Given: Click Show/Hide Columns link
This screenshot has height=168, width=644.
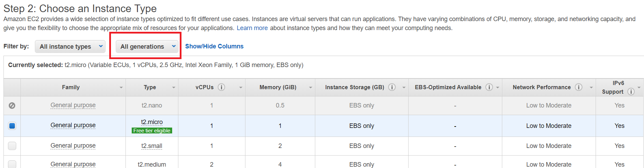Looking at the screenshot, I should (214, 46).
